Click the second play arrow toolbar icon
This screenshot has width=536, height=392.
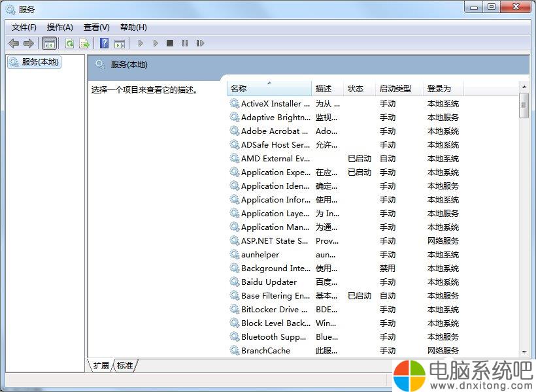[x=156, y=43]
